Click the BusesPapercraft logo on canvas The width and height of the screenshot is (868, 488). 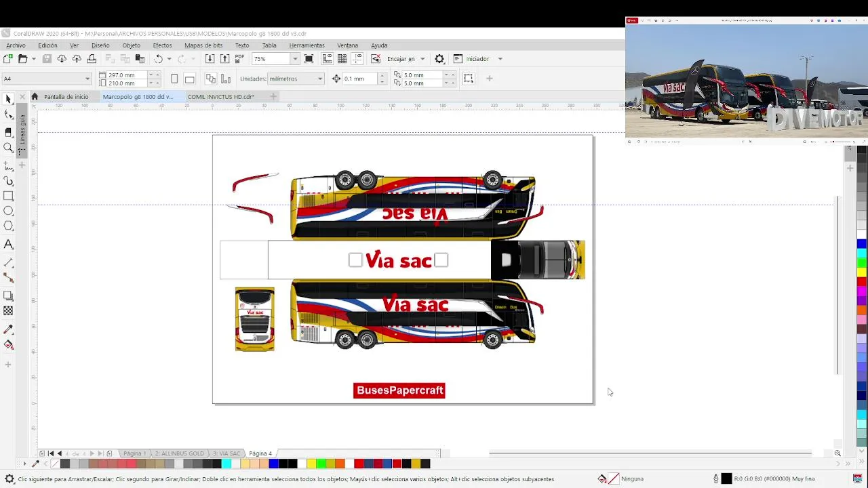click(x=399, y=390)
